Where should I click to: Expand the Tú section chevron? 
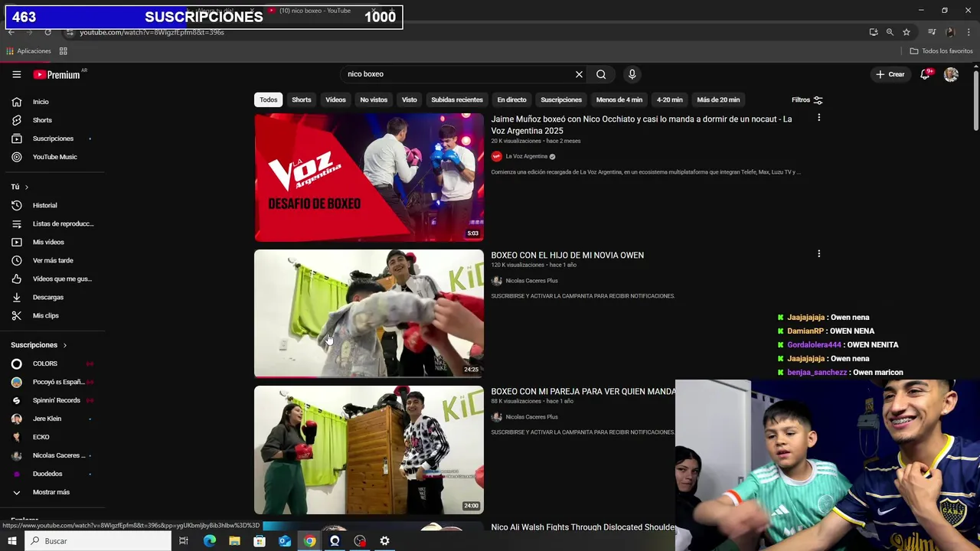coord(26,187)
